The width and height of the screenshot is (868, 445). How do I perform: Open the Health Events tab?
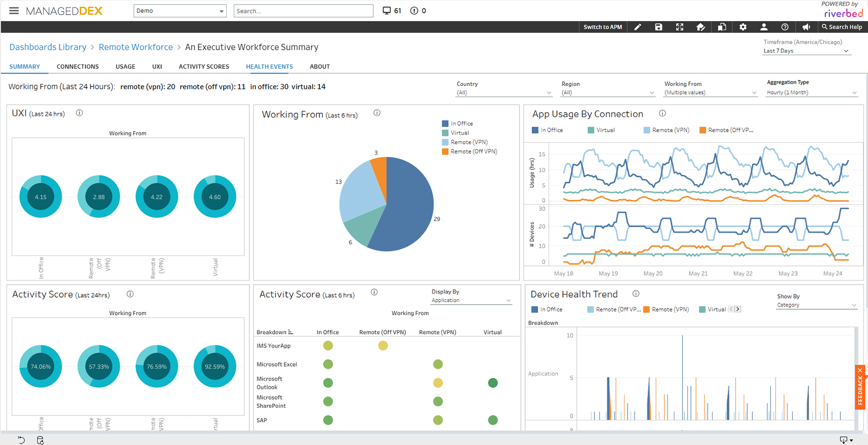pyautogui.click(x=269, y=66)
